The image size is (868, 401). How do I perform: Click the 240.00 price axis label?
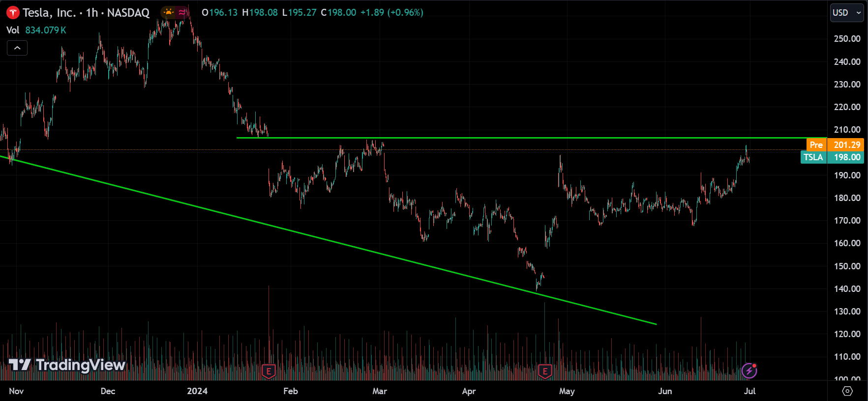point(847,61)
